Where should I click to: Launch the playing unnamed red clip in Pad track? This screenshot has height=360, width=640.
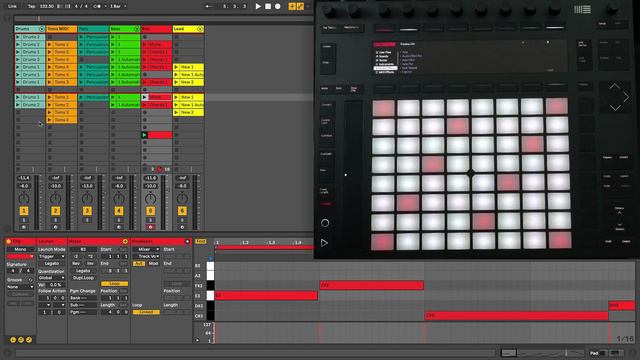tap(144, 135)
